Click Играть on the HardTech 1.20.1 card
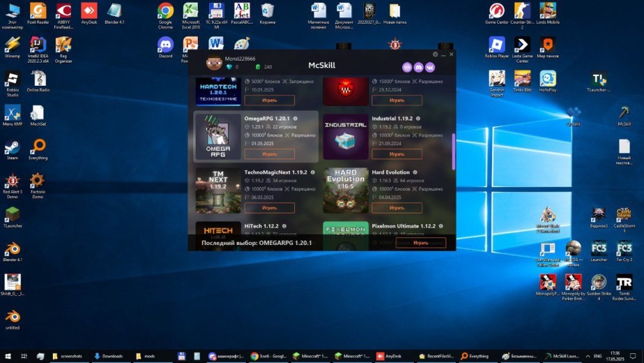This screenshot has height=363, width=644. (x=269, y=101)
